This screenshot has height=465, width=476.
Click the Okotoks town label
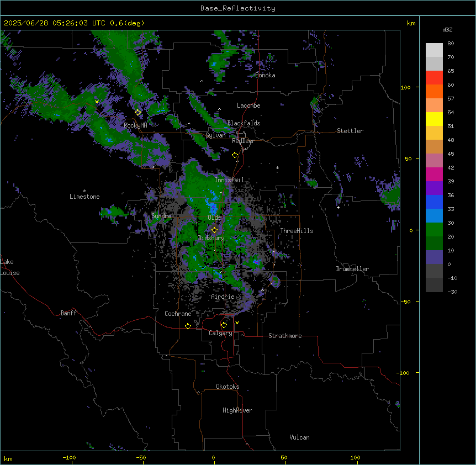[228, 387]
